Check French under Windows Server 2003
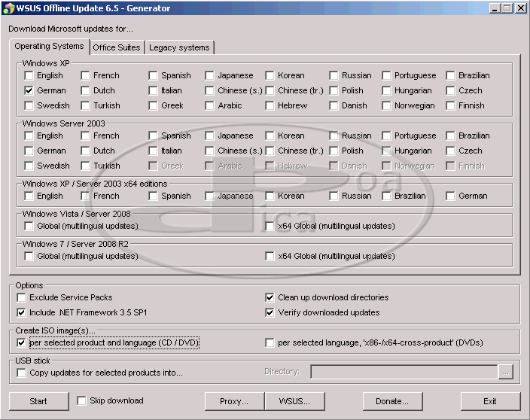Screen dimensions: 530x420 point(86,135)
